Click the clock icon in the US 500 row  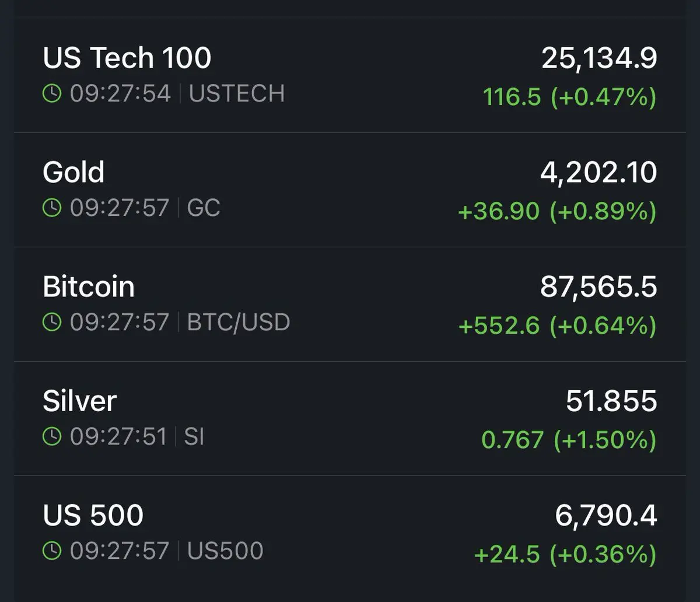tap(52, 551)
